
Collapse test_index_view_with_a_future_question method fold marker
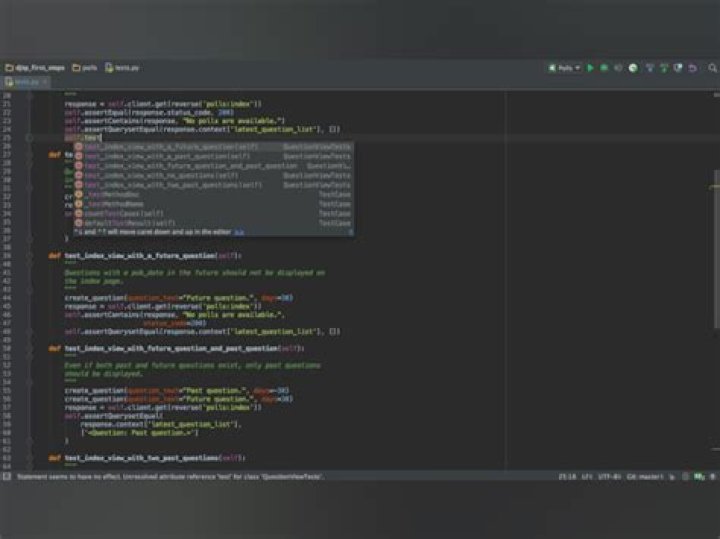pos(29,256)
